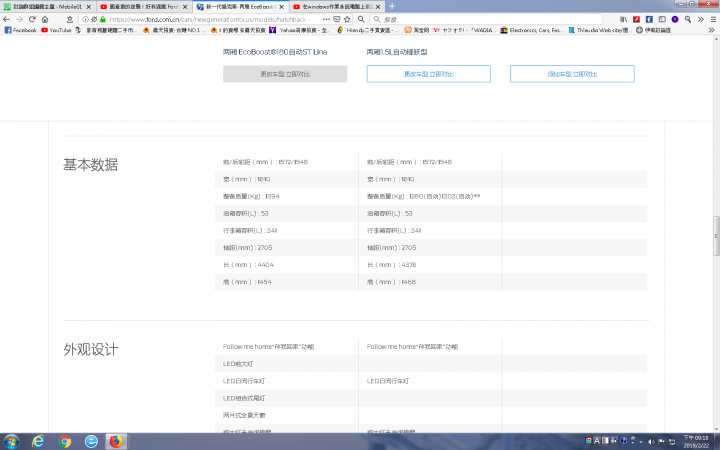Expand the toolbar overflow chevron

click(700, 19)
